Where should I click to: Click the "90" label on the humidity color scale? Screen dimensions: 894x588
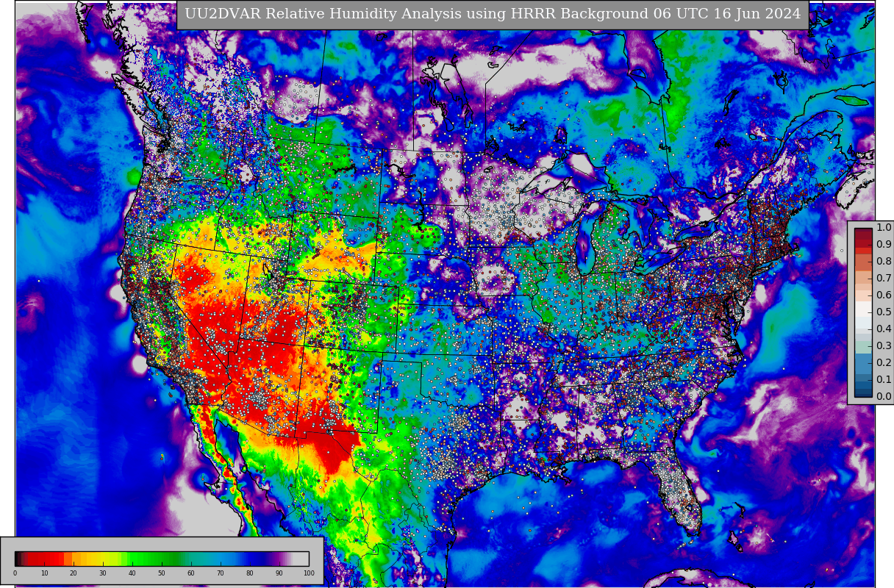(279, 573)
